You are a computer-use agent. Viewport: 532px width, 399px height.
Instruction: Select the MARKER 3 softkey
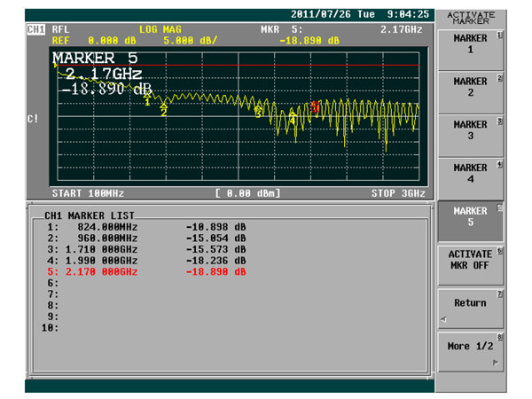click(470, 136)
